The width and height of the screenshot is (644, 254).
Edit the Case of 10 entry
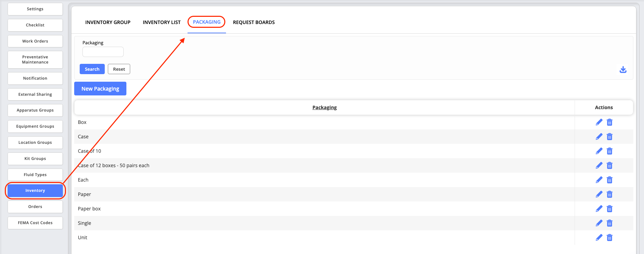tap(599, 151)
